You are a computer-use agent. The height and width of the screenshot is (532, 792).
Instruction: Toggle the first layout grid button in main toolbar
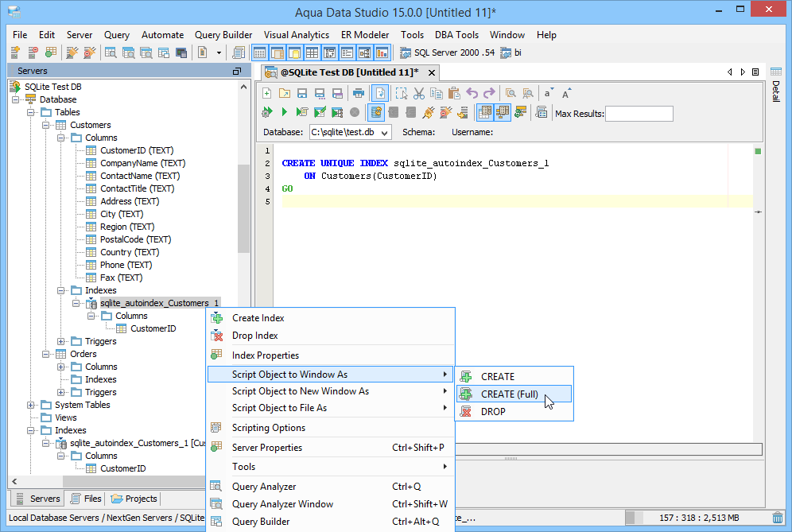(259, 52)
